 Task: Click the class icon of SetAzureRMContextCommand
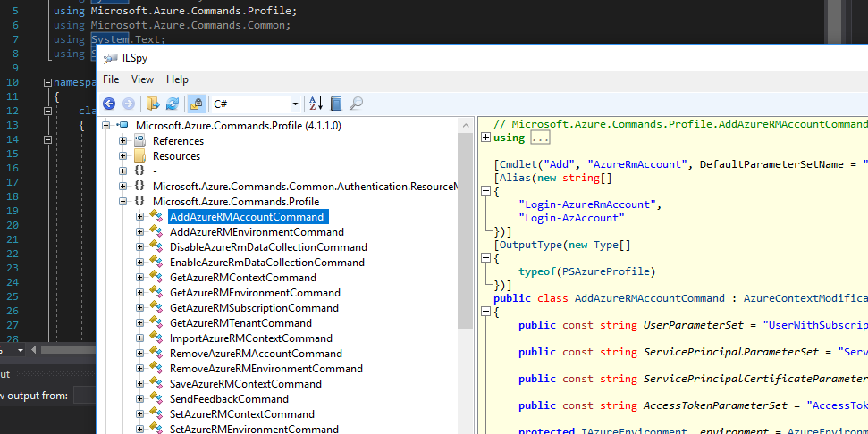[156, 414]
